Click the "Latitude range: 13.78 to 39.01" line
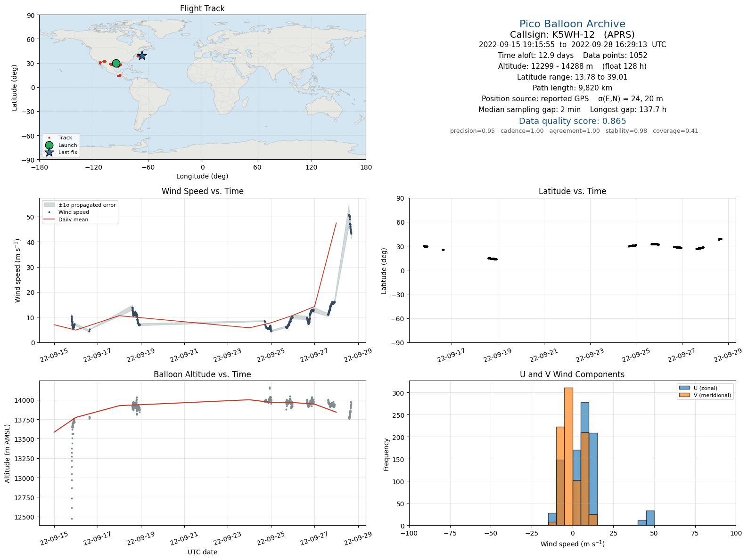The image size is (748, 560). (572, 77)
